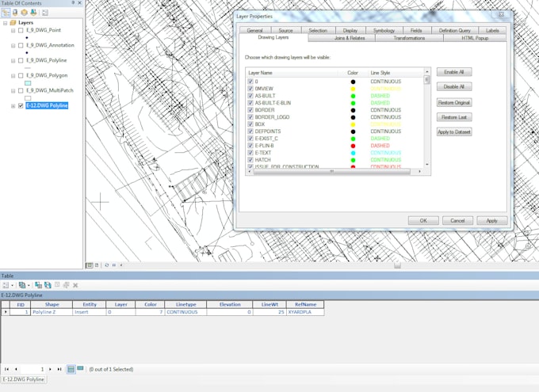Click Enable All button
539x392 pixels.
(454, 72)
